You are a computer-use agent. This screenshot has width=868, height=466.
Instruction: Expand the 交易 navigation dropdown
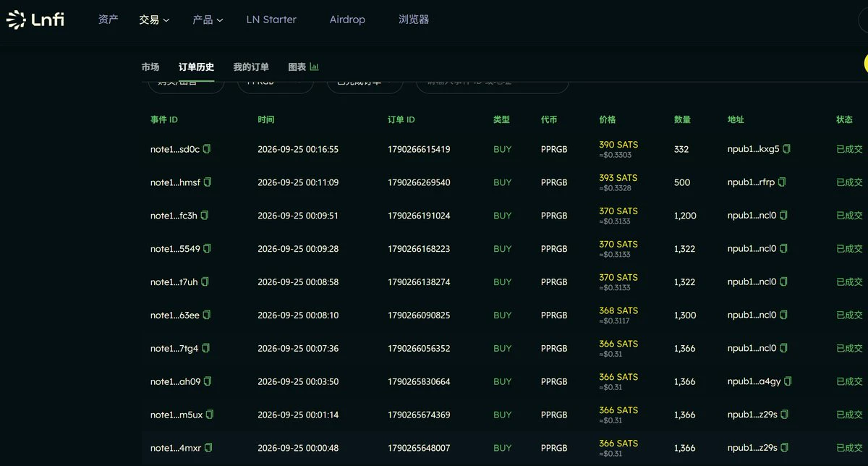[154, 20]
